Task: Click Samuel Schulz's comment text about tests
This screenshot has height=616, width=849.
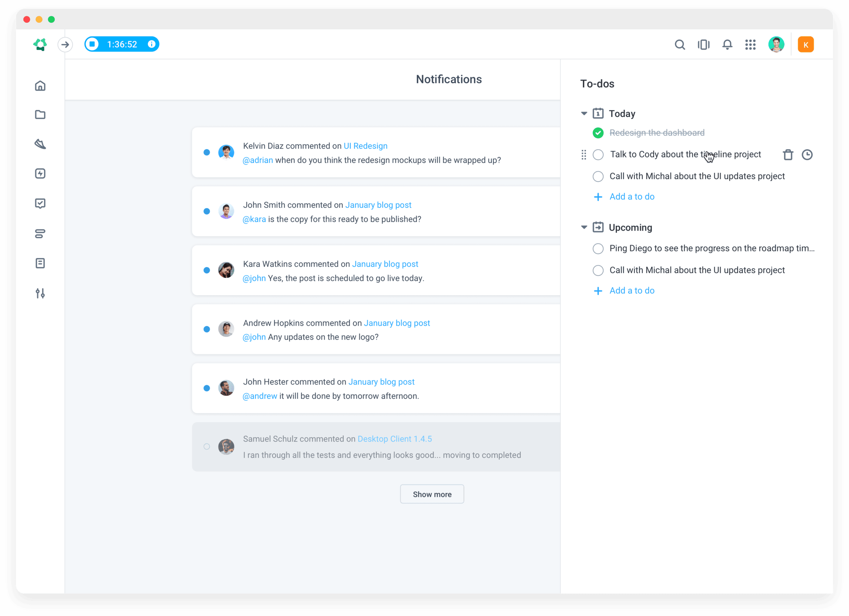Action: coord(382,455)
